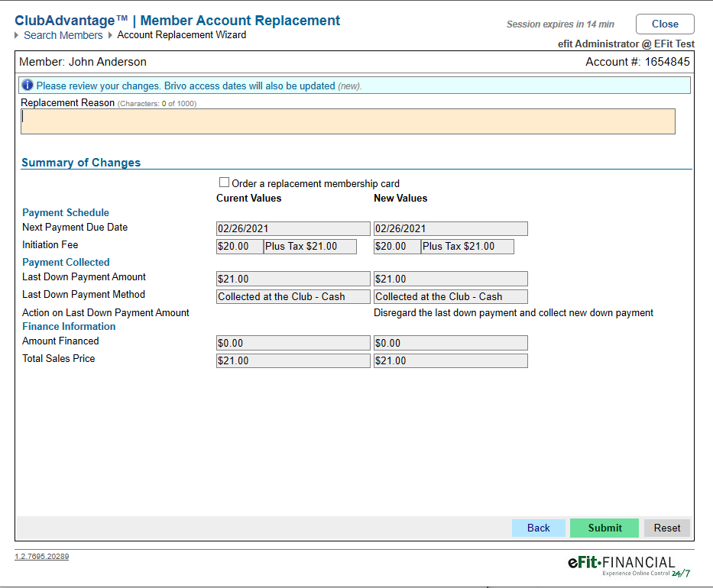
Task: Click the 'Curent Values' column header
Action: 248,198
